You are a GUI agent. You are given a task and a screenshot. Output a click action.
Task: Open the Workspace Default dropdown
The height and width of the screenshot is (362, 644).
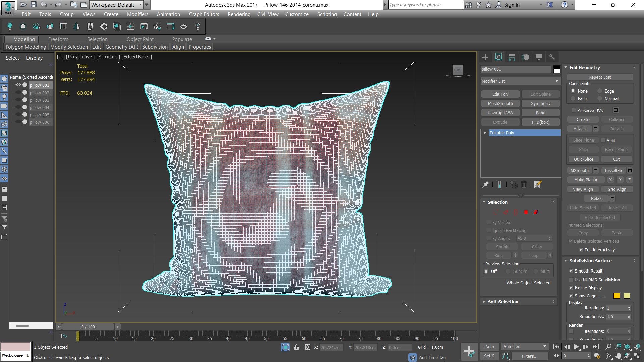pos(116,5)
